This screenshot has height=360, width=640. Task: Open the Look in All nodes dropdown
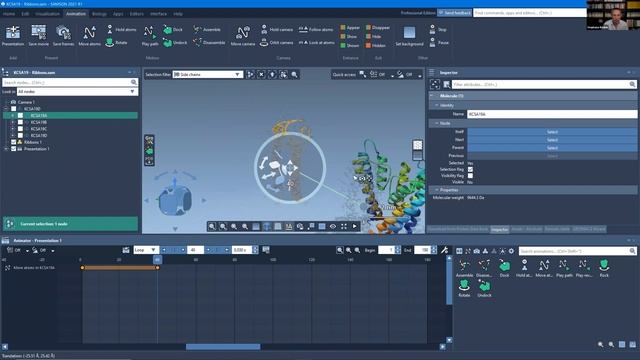77,92
